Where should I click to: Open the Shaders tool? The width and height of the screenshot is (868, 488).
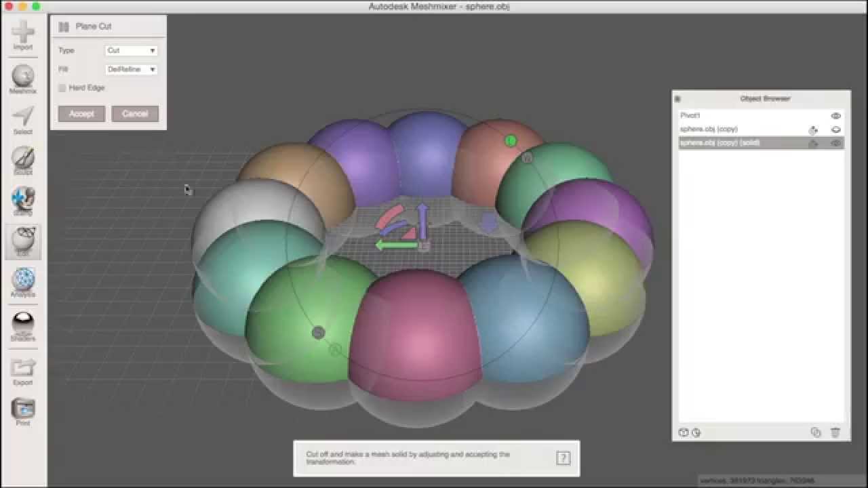23,325
